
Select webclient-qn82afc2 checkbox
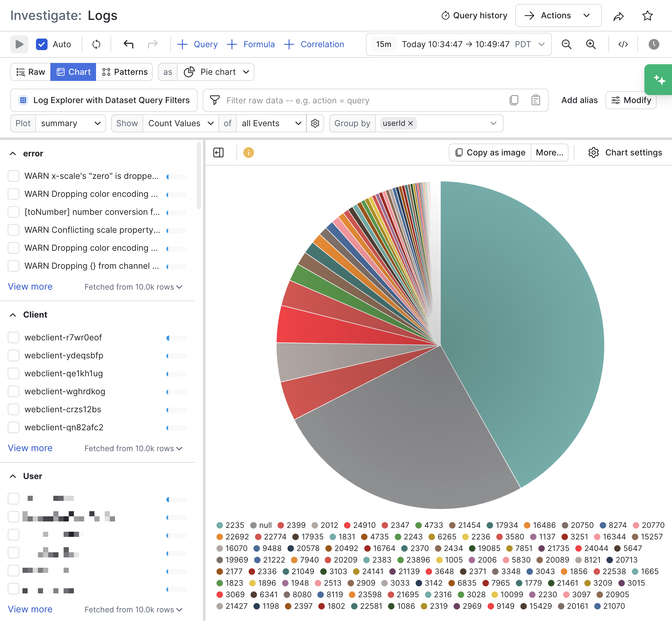pyautogui.click(x=13, y=427)
